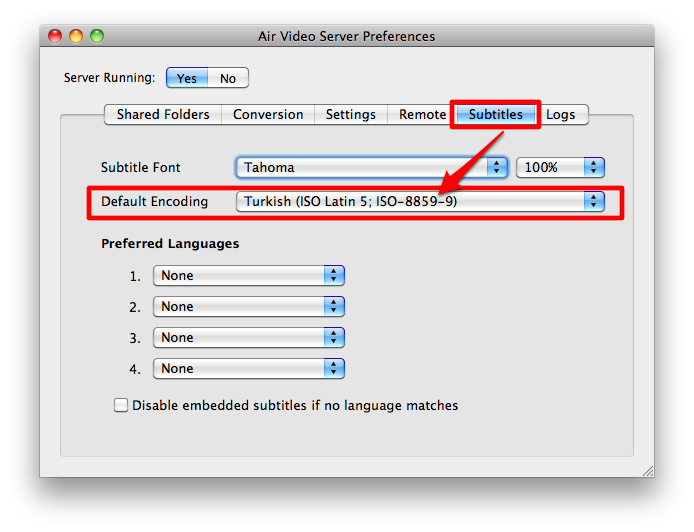The image size is (694, 532).
Task: Open preferred language 1 dropdown
Action: coord(248,275)
